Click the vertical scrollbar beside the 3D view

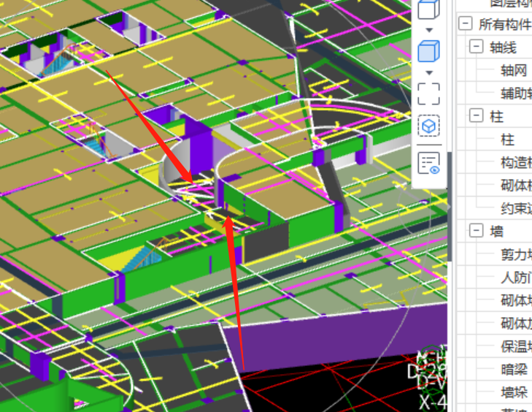coord(450,207)
